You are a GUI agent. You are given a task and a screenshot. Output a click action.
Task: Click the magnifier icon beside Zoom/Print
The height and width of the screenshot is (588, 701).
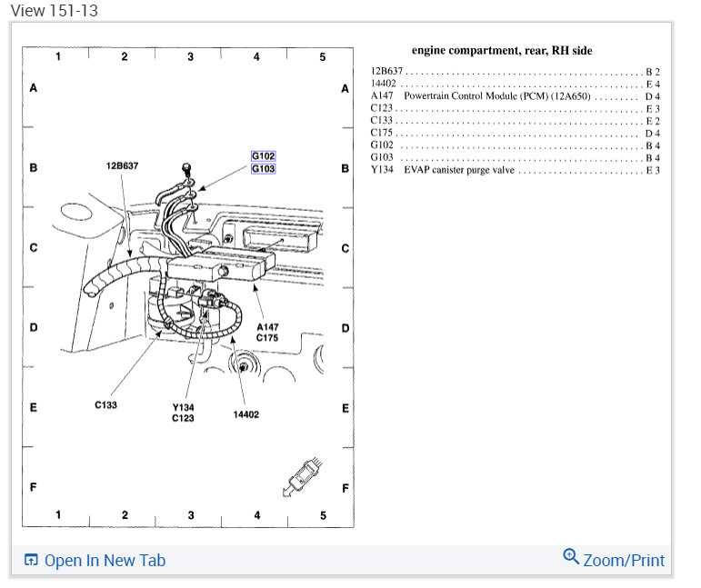click(x=571, y=557)
